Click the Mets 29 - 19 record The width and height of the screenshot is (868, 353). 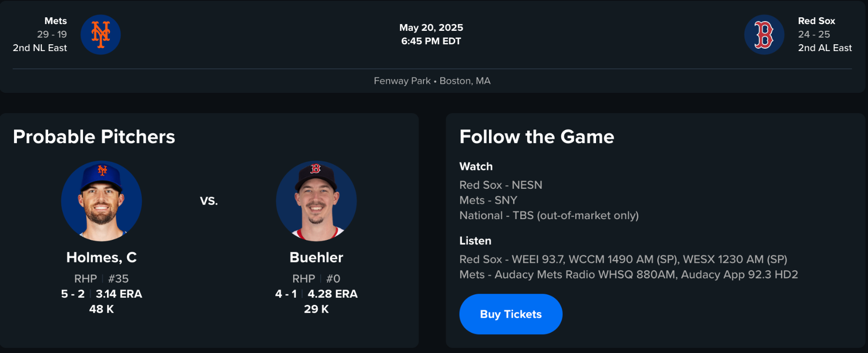point(52,34)
